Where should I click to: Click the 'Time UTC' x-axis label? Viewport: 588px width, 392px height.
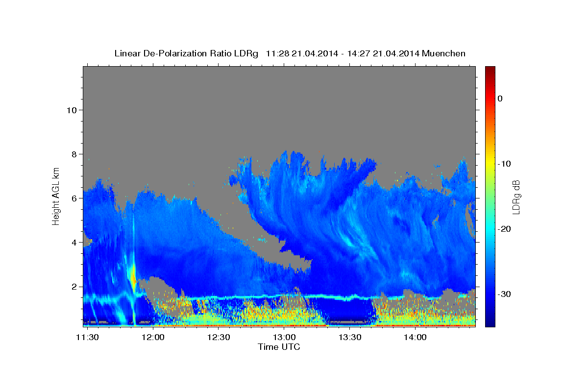pos(279,347)
